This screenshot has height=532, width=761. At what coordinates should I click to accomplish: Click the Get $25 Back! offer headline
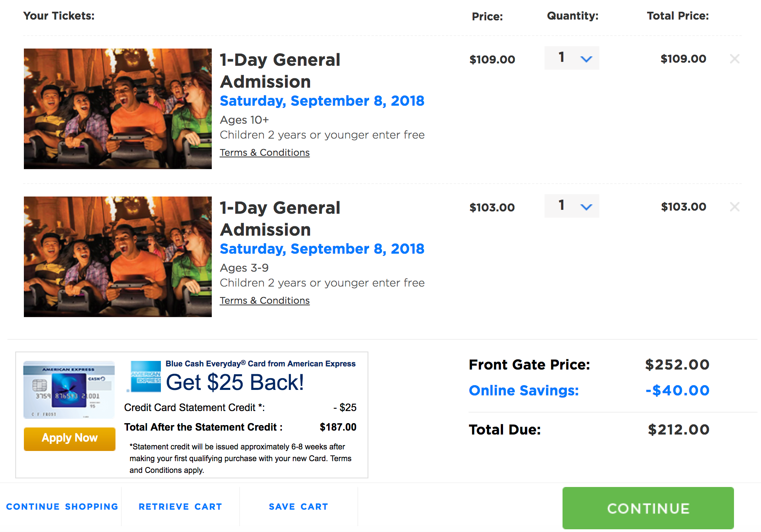click(235, 382)
